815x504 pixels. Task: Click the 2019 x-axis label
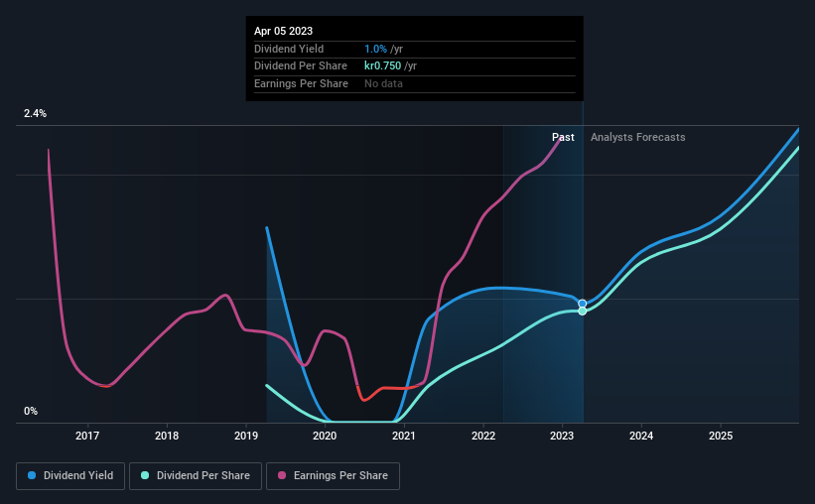pyautogui.click(x=246, y=436)
